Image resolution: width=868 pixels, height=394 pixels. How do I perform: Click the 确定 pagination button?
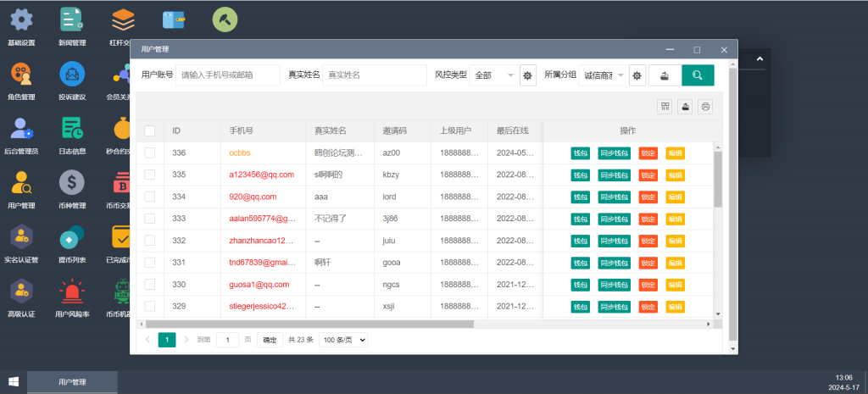tap(270, 340)
